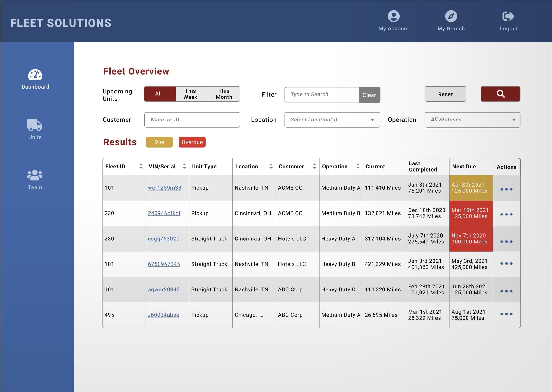Screen dimensions: 552x392
Task: Open VIN link aqwur20343
Action: 164,289
